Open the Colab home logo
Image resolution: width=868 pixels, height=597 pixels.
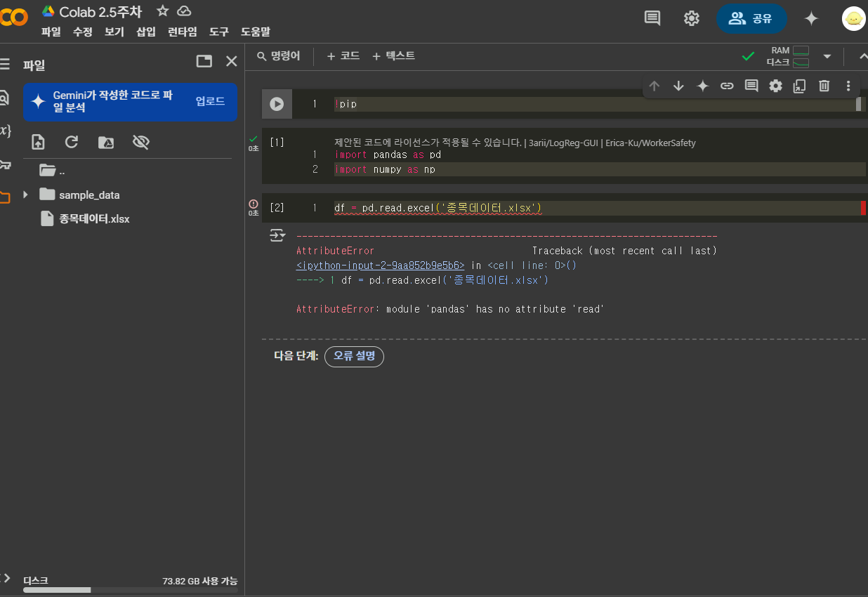pos(13,18)
